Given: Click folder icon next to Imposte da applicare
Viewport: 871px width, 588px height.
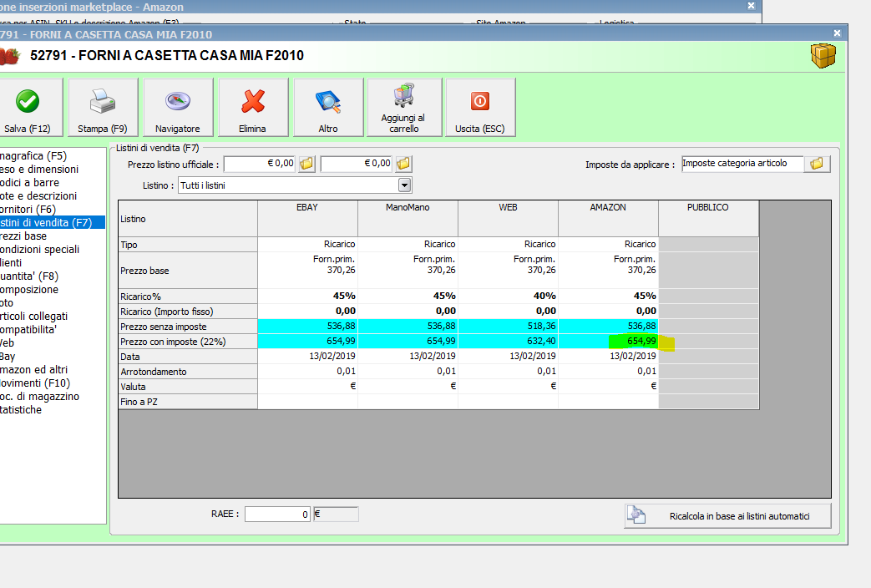Looking at the screenshot, I should (817, 164).
